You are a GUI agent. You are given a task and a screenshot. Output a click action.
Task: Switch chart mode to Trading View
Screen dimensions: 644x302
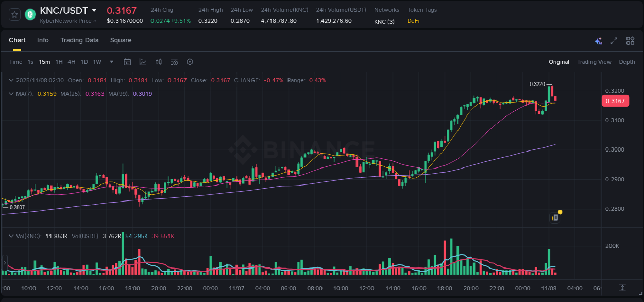point(594,61)
